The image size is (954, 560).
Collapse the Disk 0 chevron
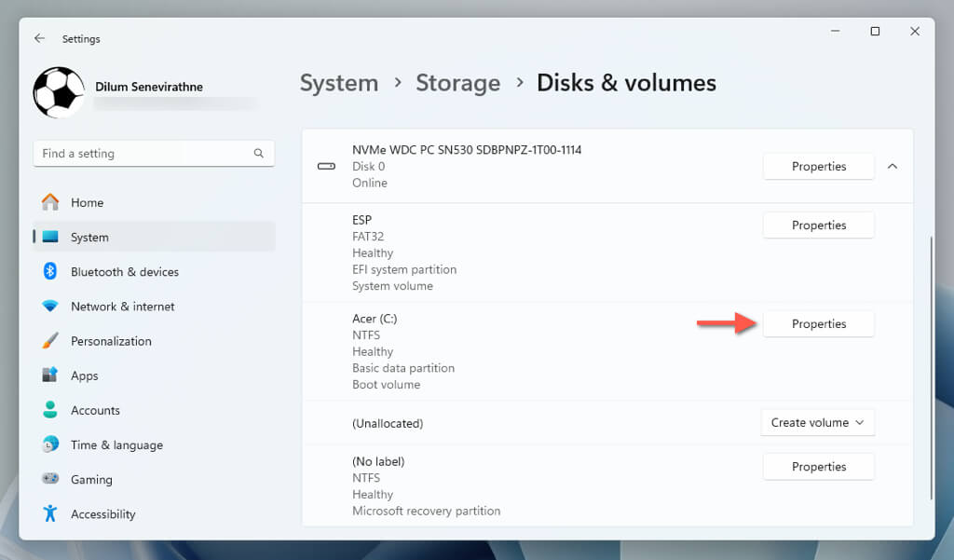892,167
